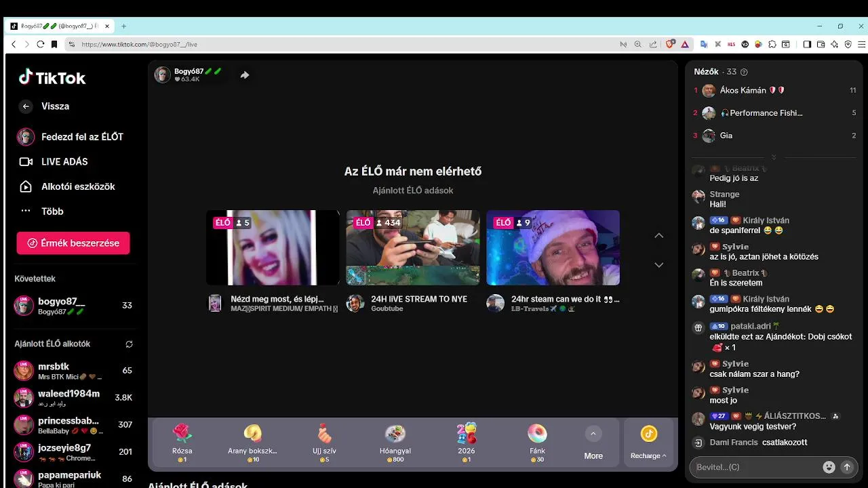
Task: Open new browser tab
Action: click(123, 26)
